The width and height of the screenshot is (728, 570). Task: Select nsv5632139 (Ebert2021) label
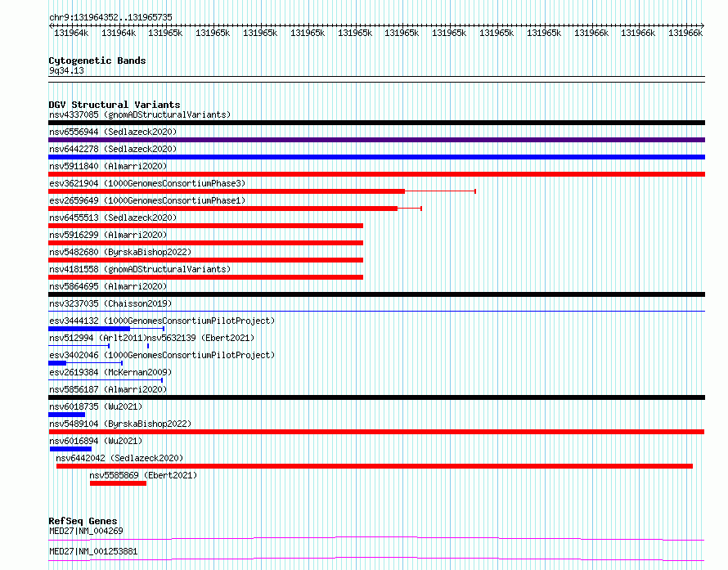(x=201, y=338)
